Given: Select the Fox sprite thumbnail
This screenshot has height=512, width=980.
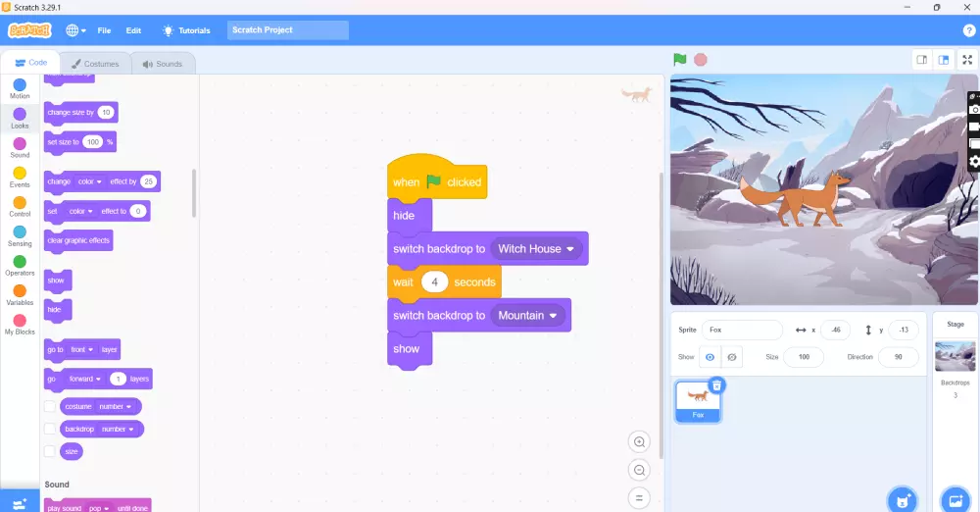Looking at the screenshot, I should click(698, 402).
